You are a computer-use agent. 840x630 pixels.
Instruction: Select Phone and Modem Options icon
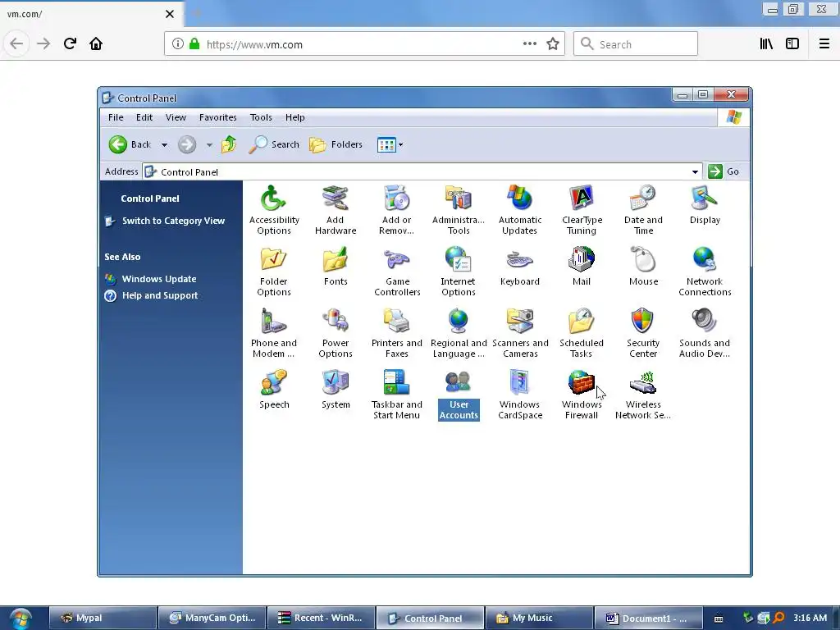pos(274,333)
